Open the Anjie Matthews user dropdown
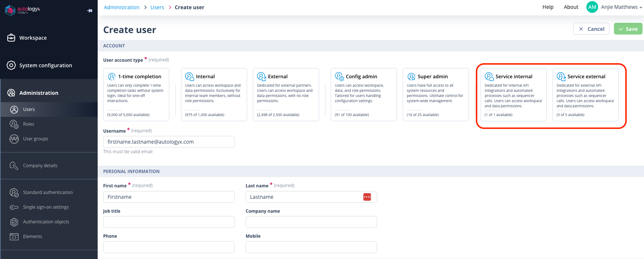The image size is (644, 259). pyautogui.click(x=621, y=7)
